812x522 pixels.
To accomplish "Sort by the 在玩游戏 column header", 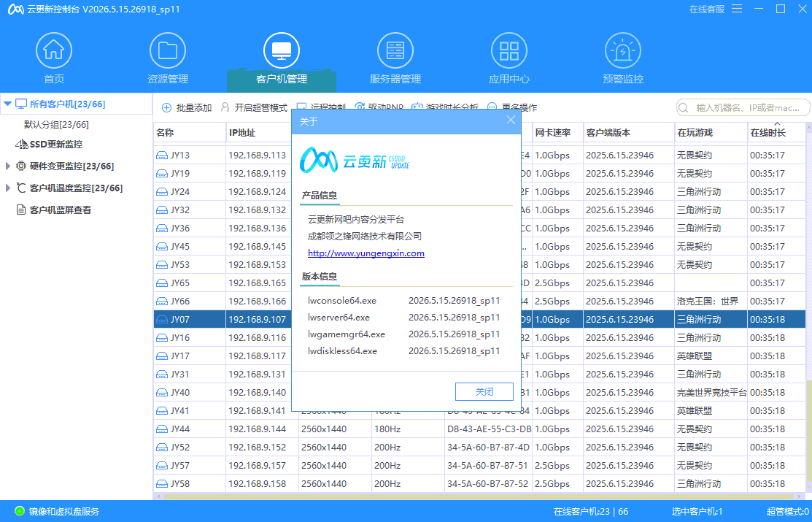I will [x=711, y=133].
